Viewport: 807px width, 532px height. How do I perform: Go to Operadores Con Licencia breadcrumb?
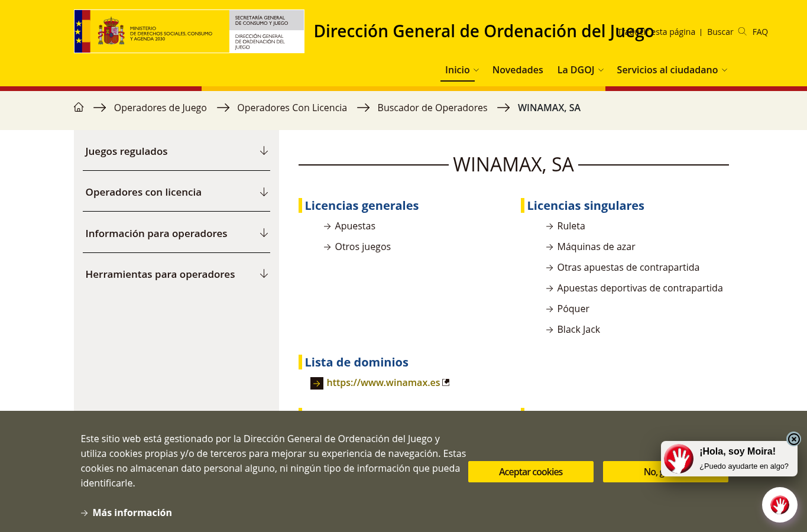tap(292, 108)
